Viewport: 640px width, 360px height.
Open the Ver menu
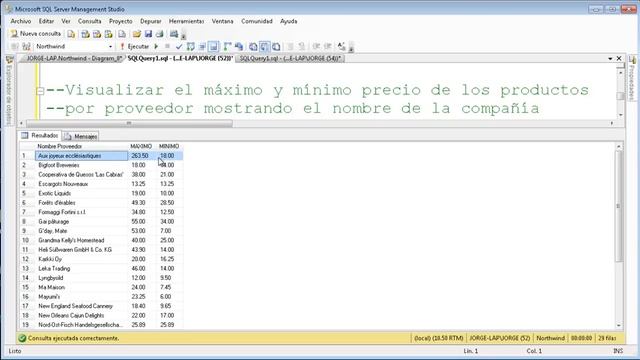[66, 21]
